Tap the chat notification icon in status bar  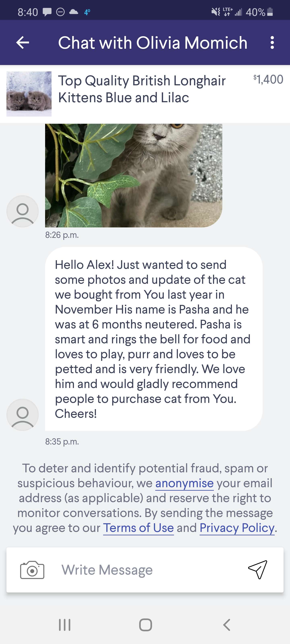click(47, 12)
